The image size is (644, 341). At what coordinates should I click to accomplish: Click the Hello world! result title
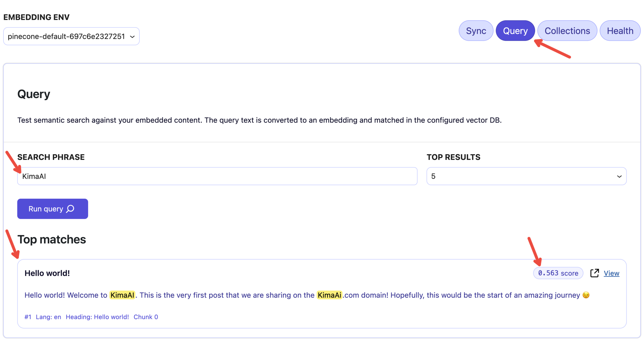[x=47, y=273]
